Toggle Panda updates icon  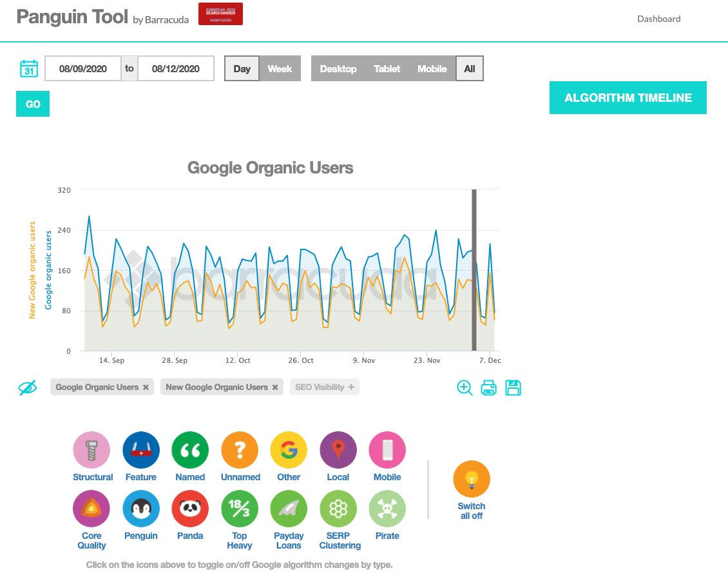(190, 509)
